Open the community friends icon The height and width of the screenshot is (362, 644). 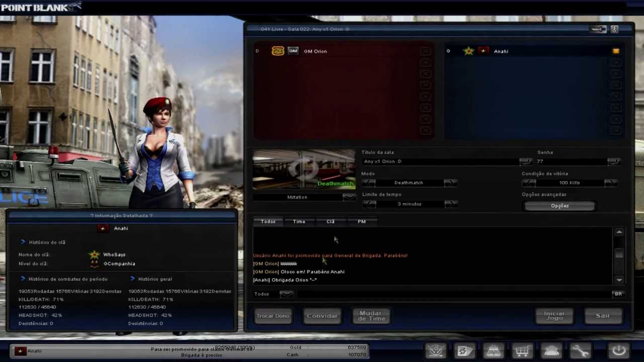[x=551, y=350]
